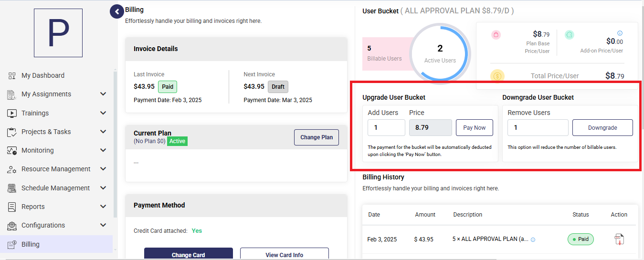Viewport: 644px width, 260px height.
Task: Click the Monitoring chart icon in sidebar
Action: 12,150
